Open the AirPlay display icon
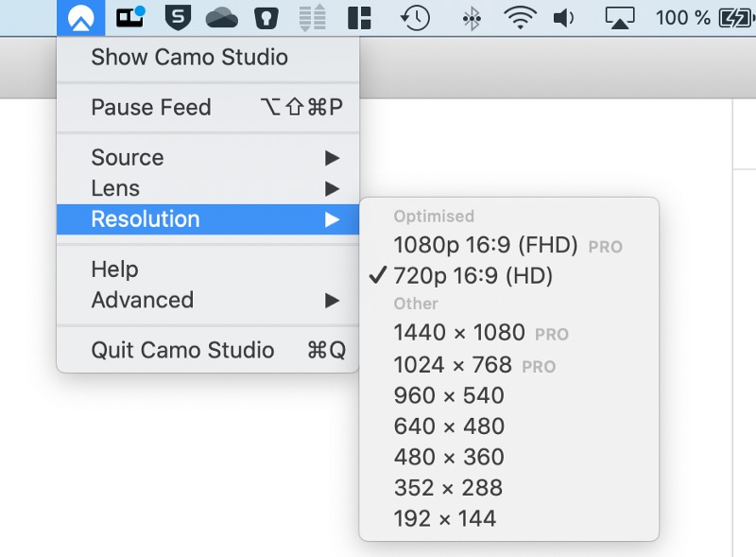This screenshot has width=756, height=557. tap(620, 18)
